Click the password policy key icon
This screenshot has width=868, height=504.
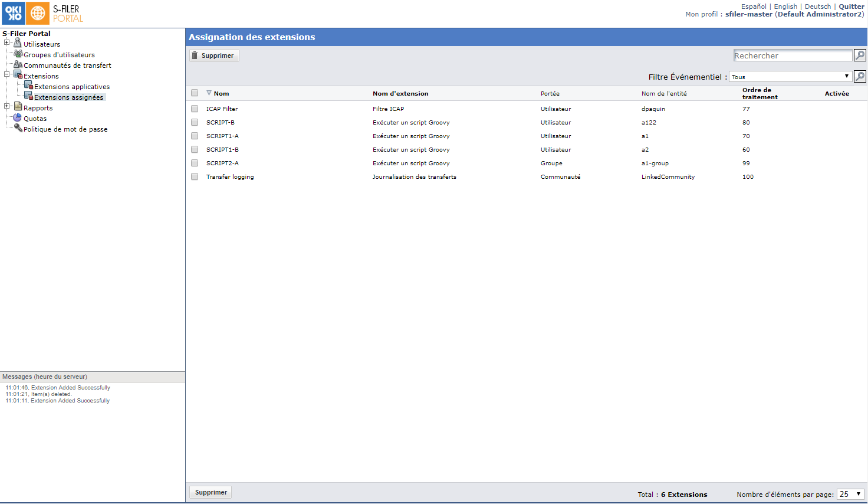click(x=18, y=128)
